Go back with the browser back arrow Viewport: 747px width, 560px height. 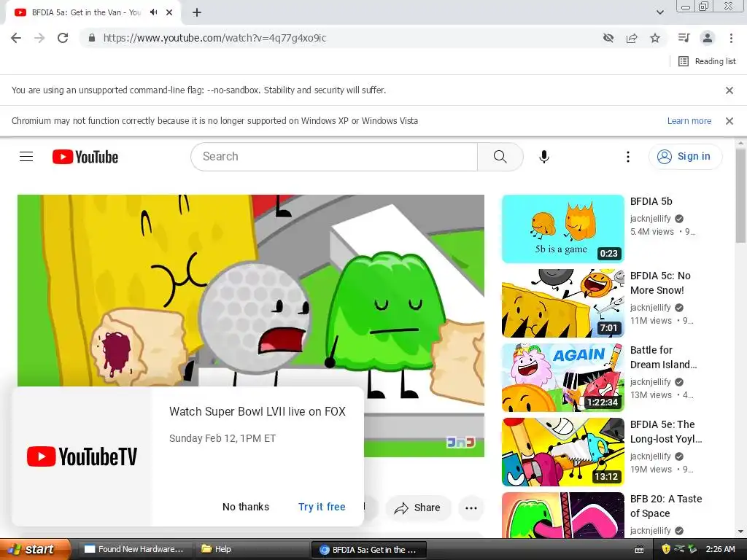point(16,38)
